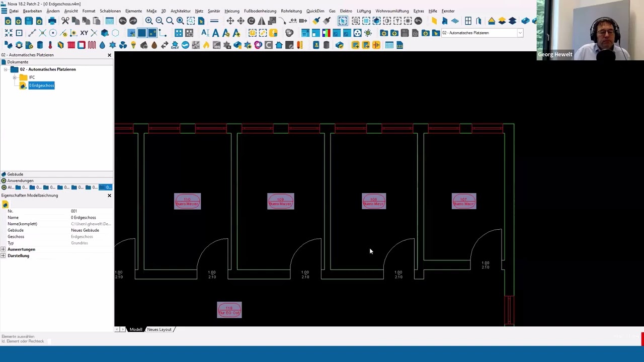The height and width of the screenshot is (362, 644).
Task: Open the Bearbeiten menu
Action: click(32, 11)
